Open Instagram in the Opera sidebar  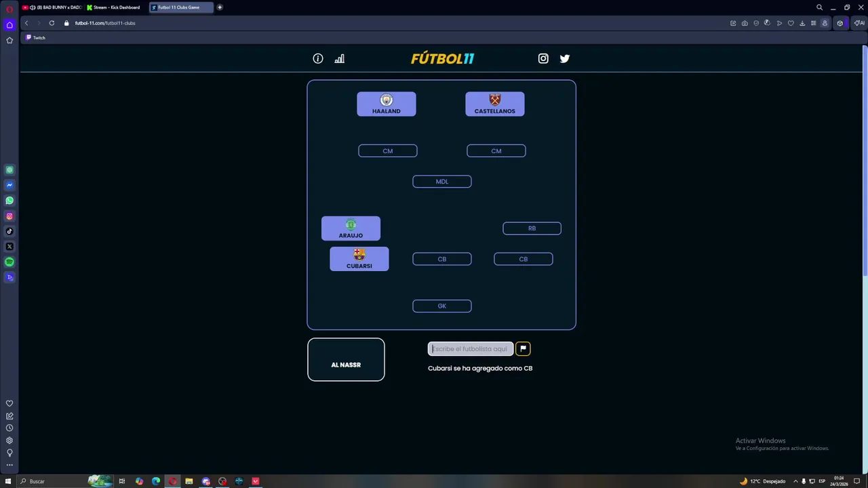(9, 216)
